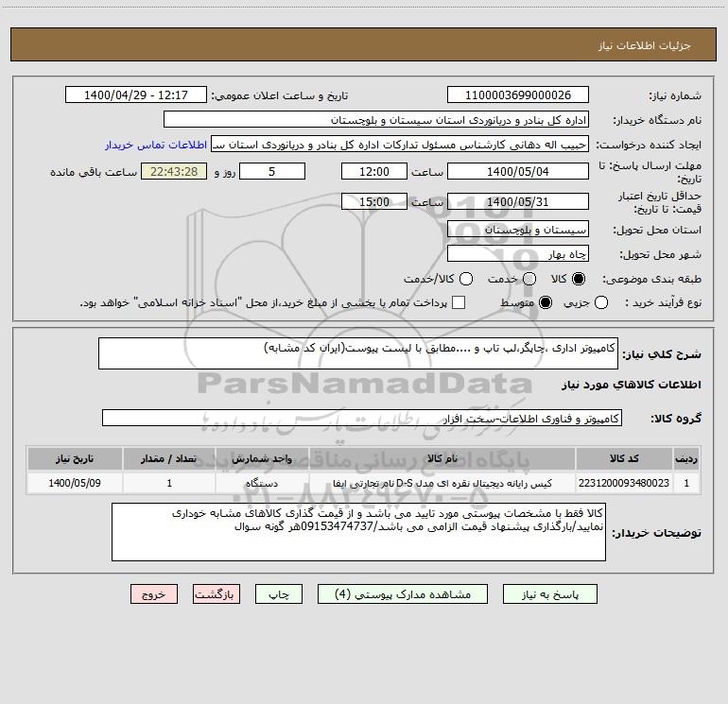Click price validity date 1400/05/31
The height and width of the screenshot is (704, 728).
518,201
